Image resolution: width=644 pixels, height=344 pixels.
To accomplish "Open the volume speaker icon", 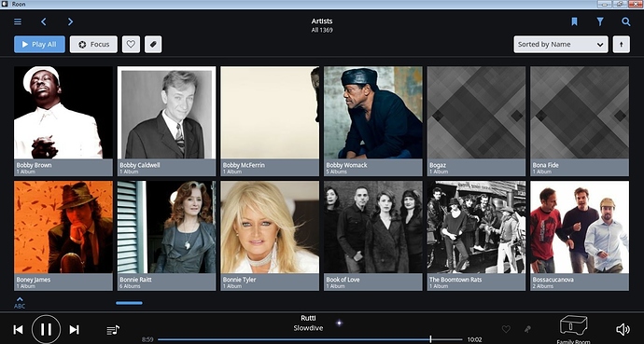I will (623, 329).
